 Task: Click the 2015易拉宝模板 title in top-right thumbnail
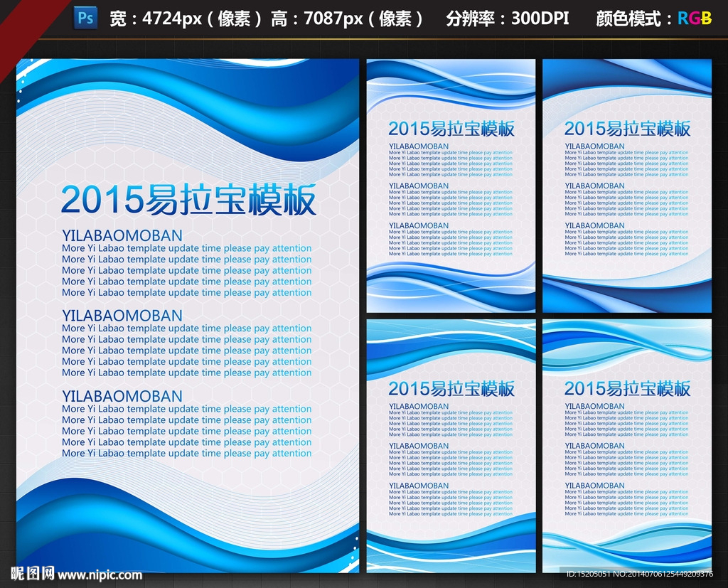pyautogui.click(x=627, y=129)
